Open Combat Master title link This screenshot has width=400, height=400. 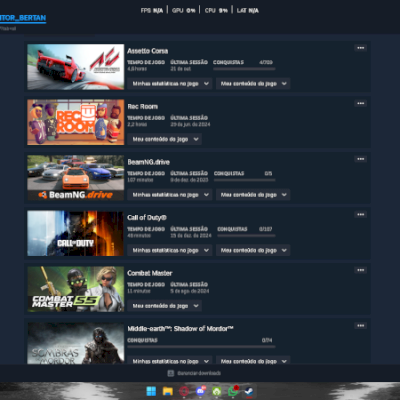point(150,273)
